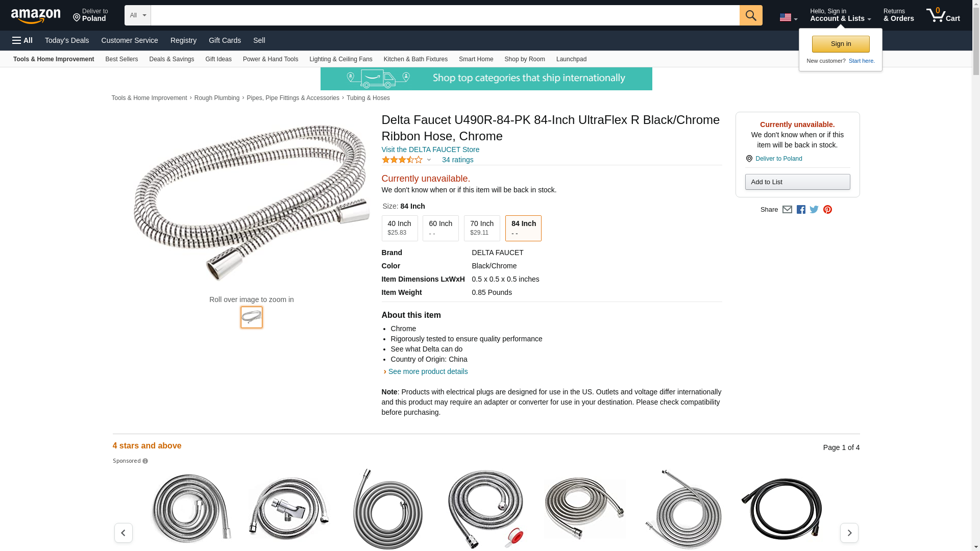Open Today's Deals from navigation bar
Screen dimensions: 980x551
click(x=66, y=40)
